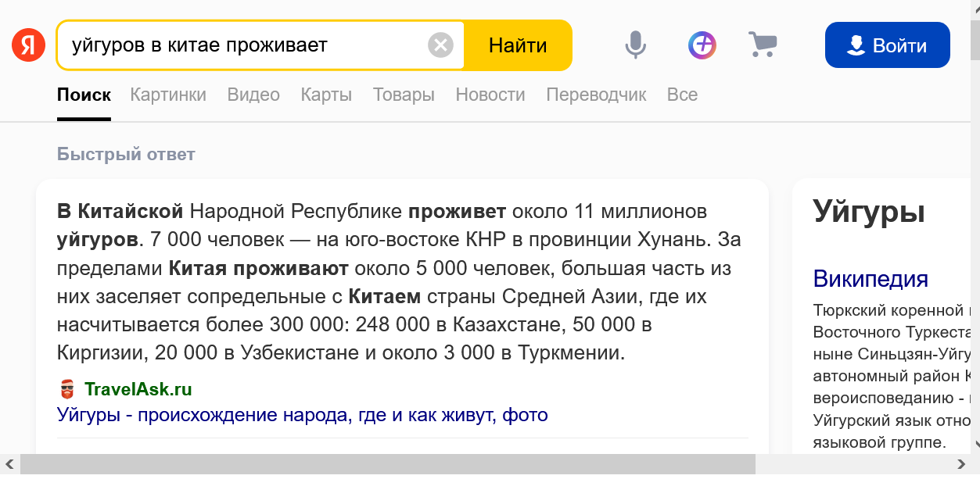Open the TravelAsk.ru source link

[x=138, y=389]
